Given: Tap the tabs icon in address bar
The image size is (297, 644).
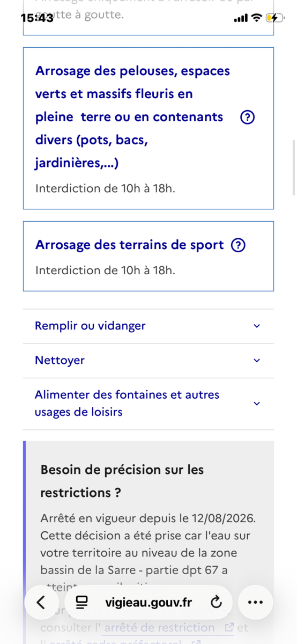Looking at the screenshot, I should coord(81,603).
